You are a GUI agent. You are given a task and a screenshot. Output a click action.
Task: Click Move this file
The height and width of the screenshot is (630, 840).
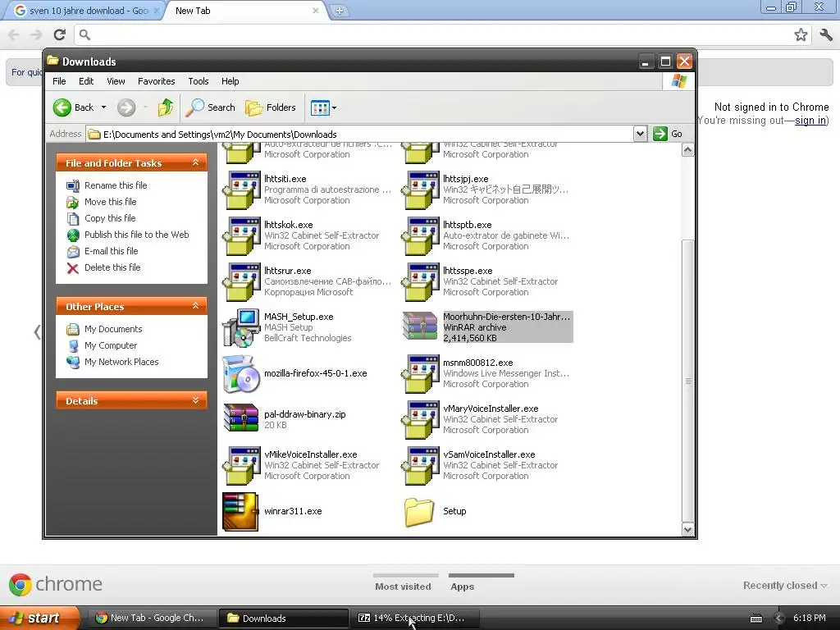pyautogui.click(x=111, y=202)
